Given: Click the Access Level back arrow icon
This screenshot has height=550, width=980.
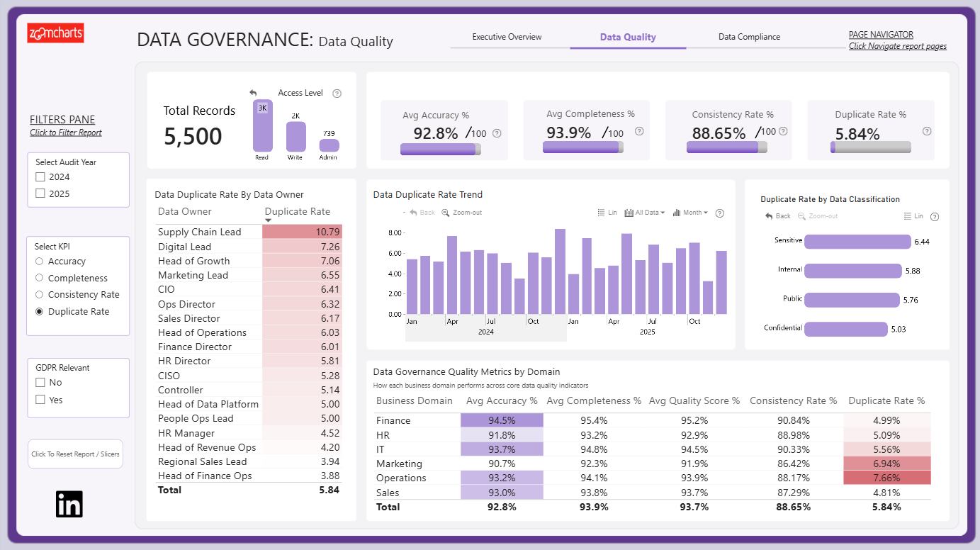Looking at the screenshot, I should point(253,93).
